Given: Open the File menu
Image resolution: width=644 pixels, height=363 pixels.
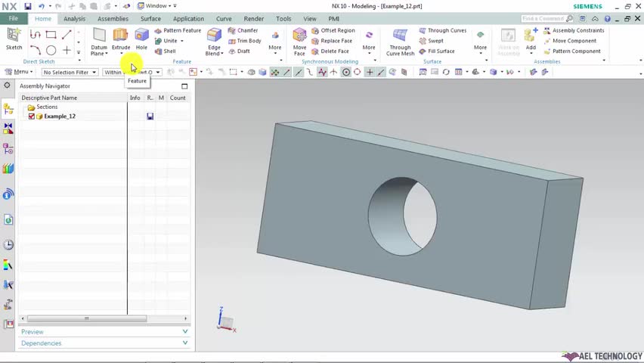Looking at the screenshot, I should (13, 19).
